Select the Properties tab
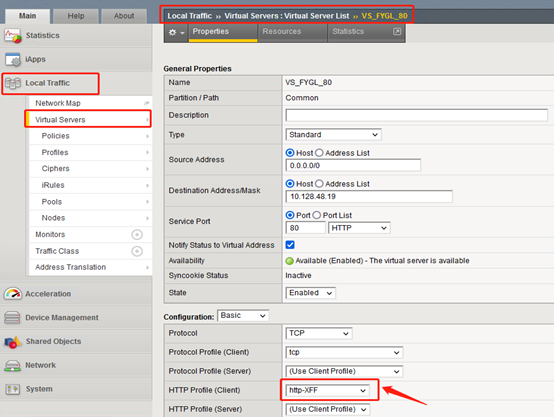 point(223,32)
